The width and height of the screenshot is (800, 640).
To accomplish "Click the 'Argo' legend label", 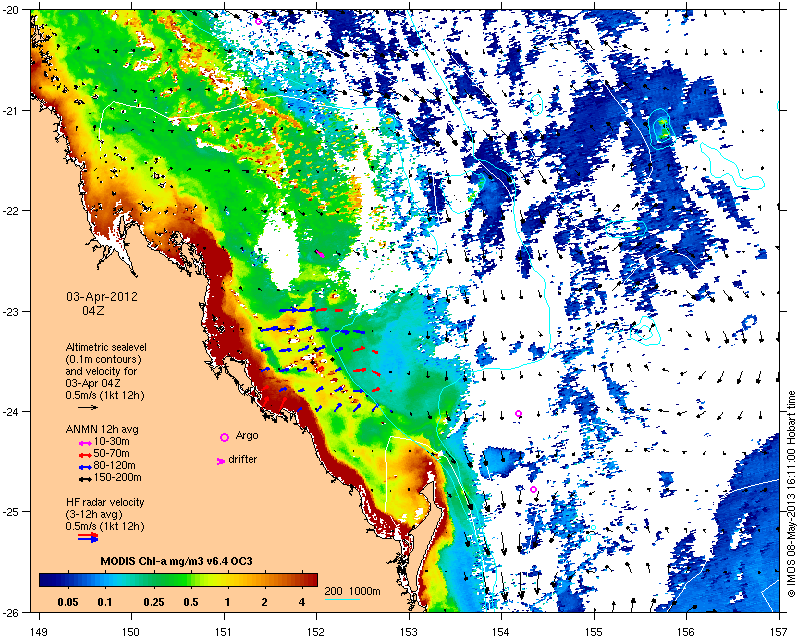I will 247,436.
